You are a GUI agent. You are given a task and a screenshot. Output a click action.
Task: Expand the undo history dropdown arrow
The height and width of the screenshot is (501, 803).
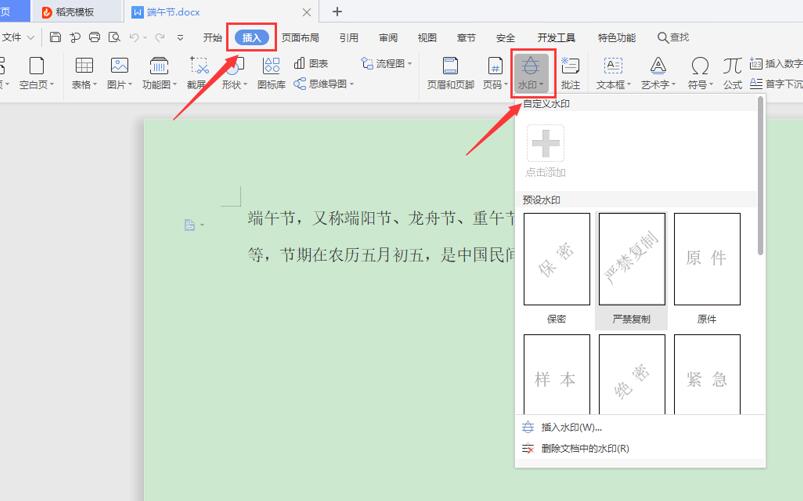coord(145,37)
